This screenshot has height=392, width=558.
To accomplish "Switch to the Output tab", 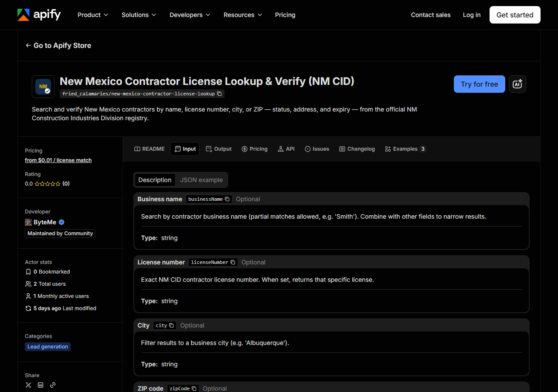I will (x=218, y=149).
